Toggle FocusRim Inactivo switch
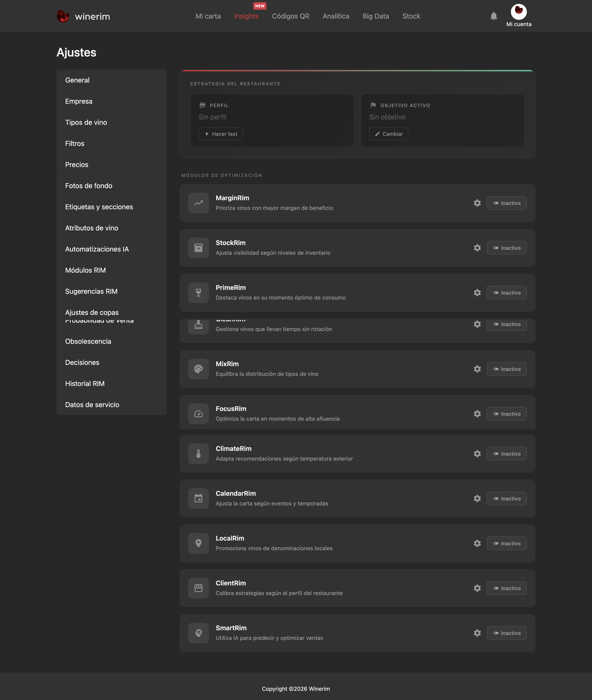The height and width of the screenshot is (700, 592). point(506,414)
